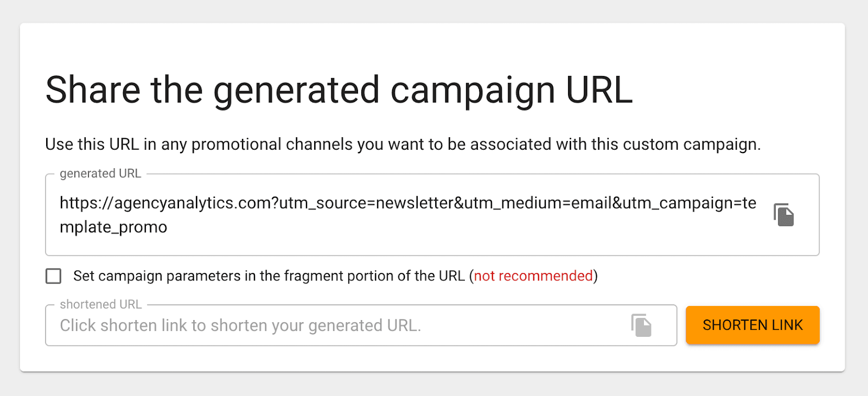This screenshot has height=396, width=868.
Task: Click inside the generated URL field
Action: (380, 215)
